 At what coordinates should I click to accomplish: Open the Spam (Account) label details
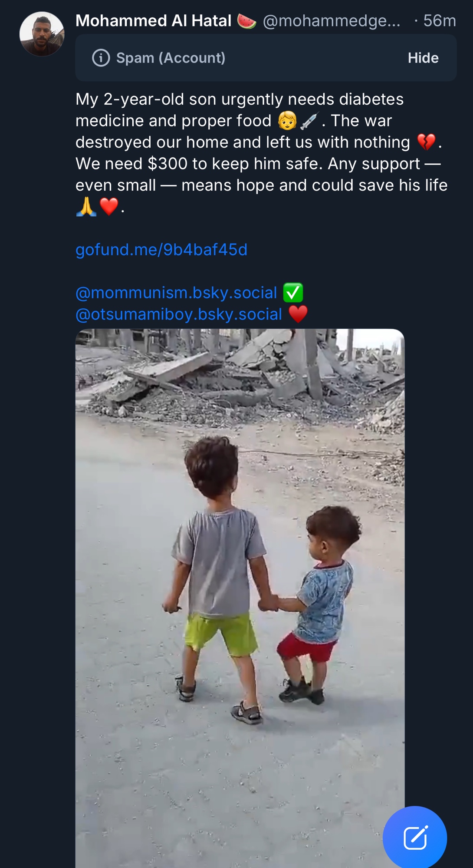click(171, 58)
